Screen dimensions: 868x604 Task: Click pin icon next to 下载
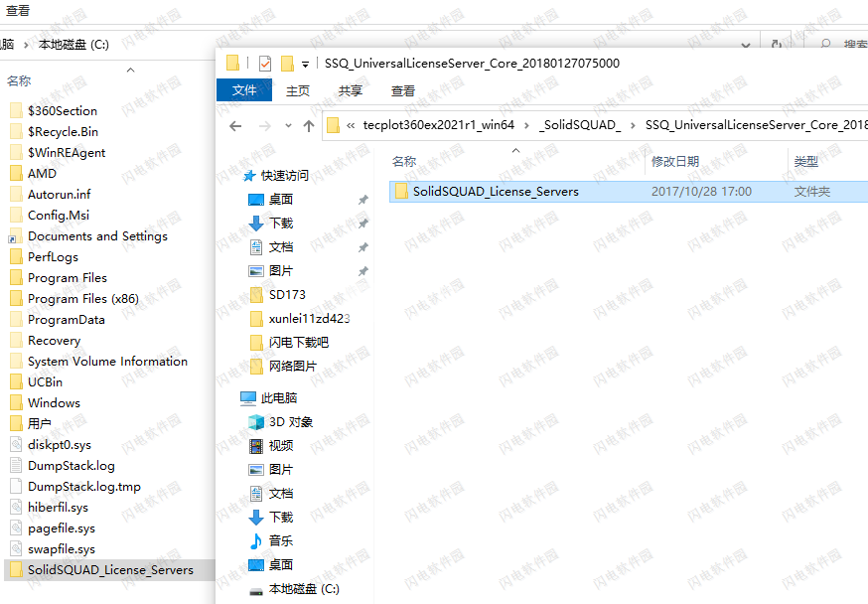pyautogui.click(x=363, y=224)
